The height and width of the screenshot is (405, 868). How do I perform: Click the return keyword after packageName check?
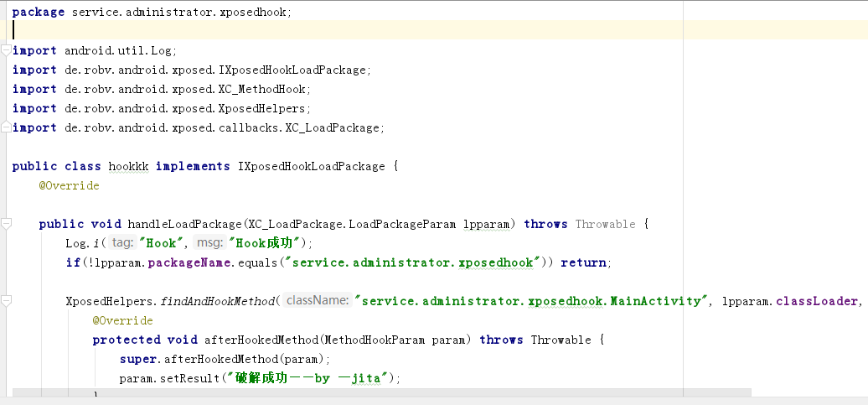[x=584, y=262]
